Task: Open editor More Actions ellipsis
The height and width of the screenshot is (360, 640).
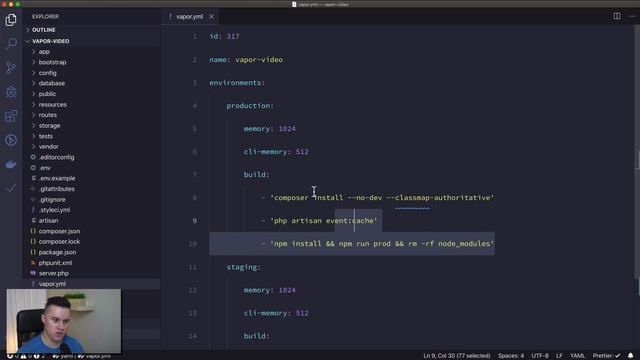Action: point(632,16)
